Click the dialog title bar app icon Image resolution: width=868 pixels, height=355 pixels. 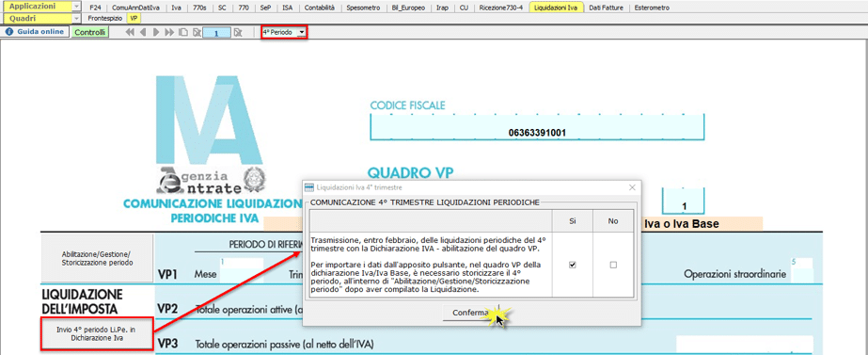point(310,187)
